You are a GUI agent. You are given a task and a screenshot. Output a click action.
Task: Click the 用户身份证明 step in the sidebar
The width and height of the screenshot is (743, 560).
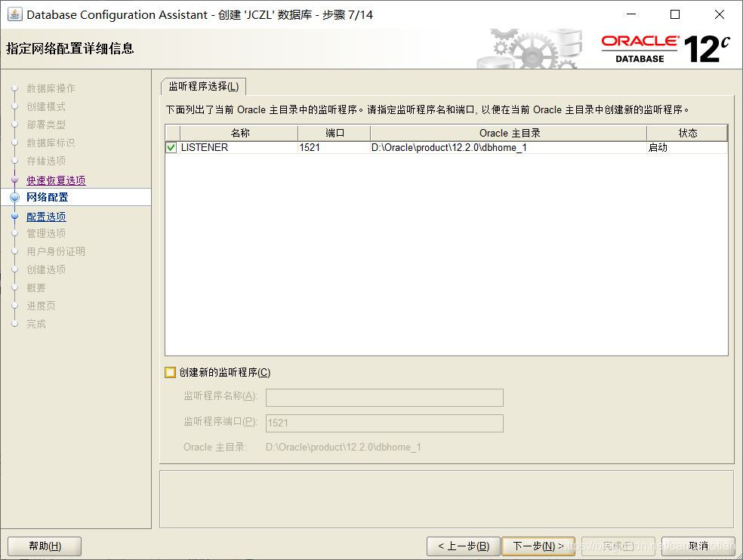56,251
